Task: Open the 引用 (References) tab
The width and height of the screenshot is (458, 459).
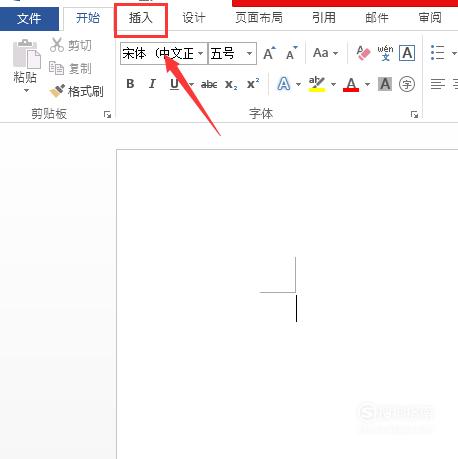Action: coord(324,18)
